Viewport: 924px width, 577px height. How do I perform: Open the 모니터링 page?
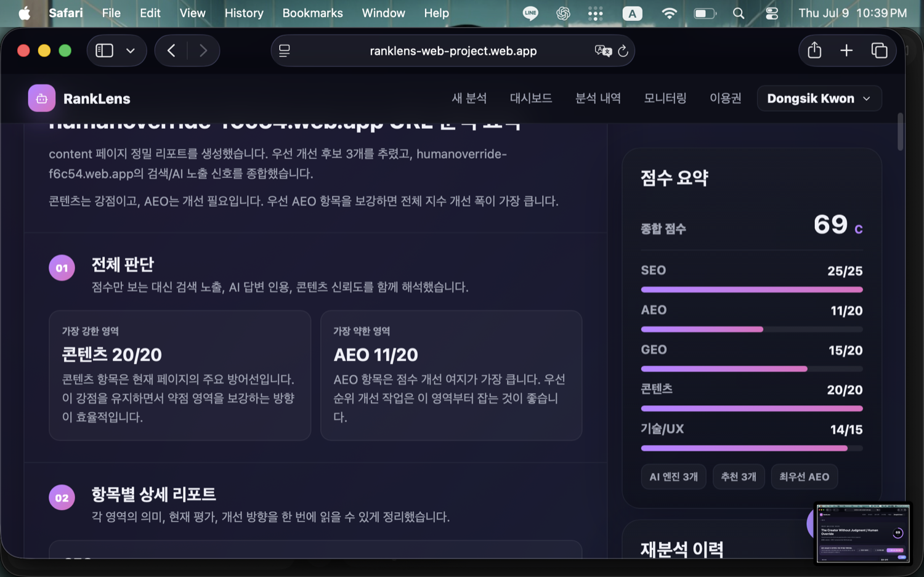(x=665, y=99)
